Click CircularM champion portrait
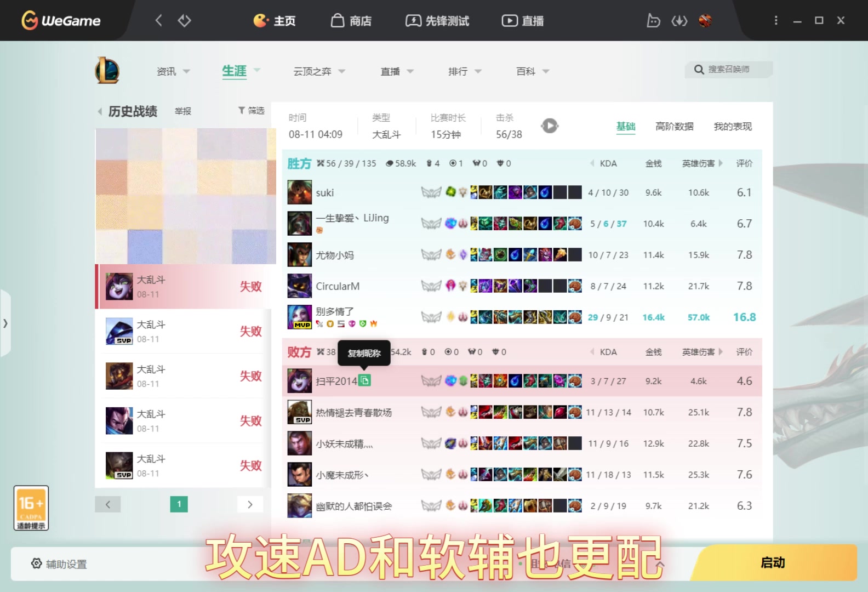The image size is (868, 592). tap(300, 286)
